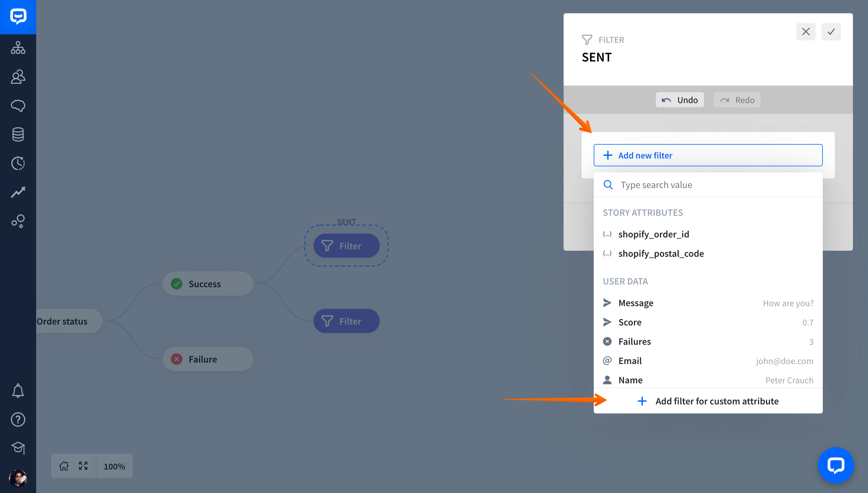Viewport: 868px width, 493px height.
Task: Open the Help question mark icon
Action: pos(18,419)
